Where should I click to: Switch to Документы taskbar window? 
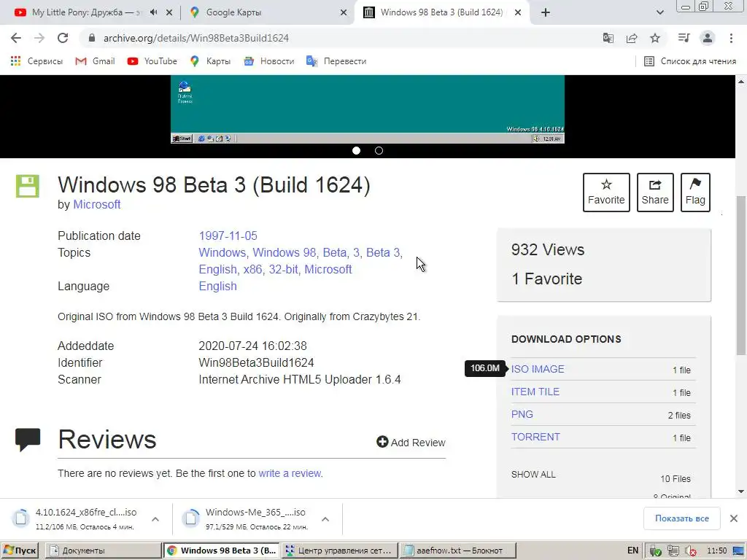104,551
